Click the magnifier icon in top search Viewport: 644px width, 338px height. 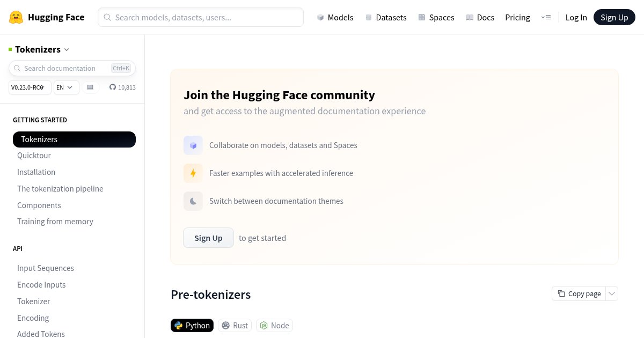107,17
